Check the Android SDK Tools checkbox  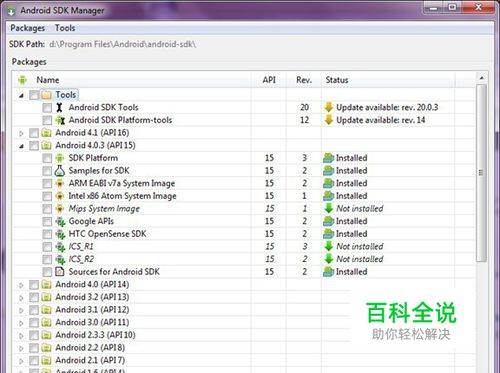coord(47,108)
